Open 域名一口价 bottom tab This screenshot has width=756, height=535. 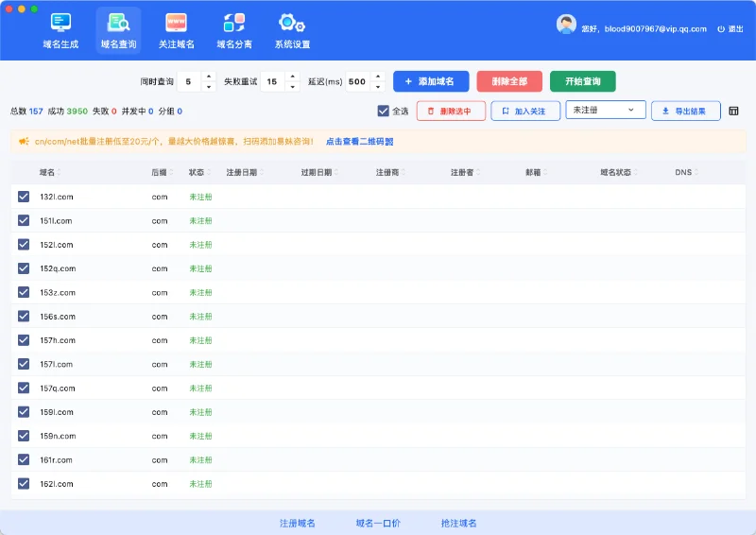379,523
